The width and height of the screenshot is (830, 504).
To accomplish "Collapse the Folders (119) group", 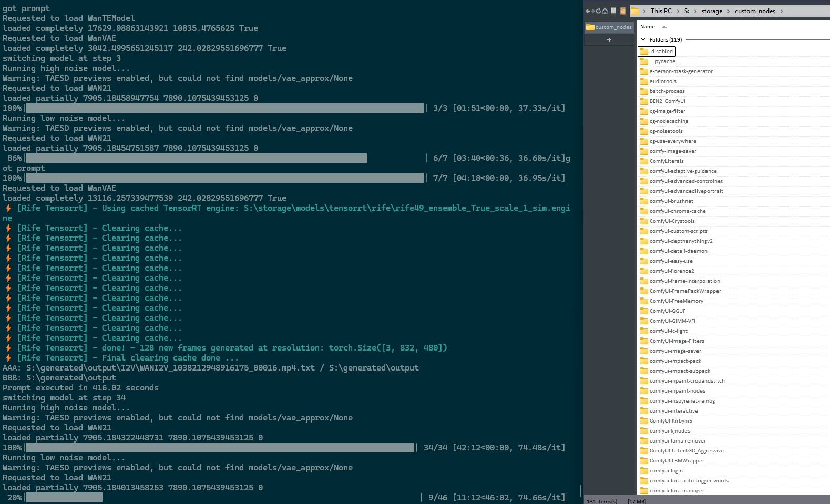I will pyautogui.click(x=643, y=39).
